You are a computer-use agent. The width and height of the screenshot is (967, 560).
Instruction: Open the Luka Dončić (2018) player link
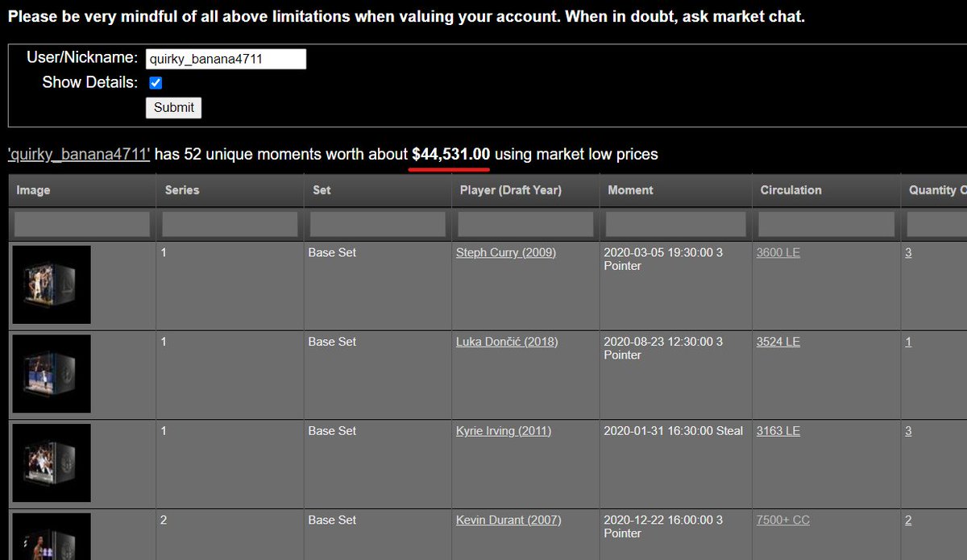coord(507,342)
